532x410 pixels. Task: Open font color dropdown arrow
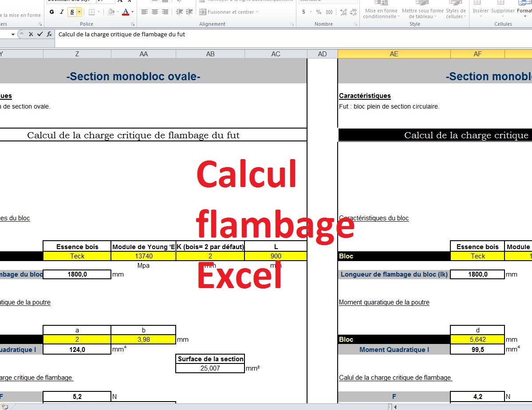(x=132, y=12)
